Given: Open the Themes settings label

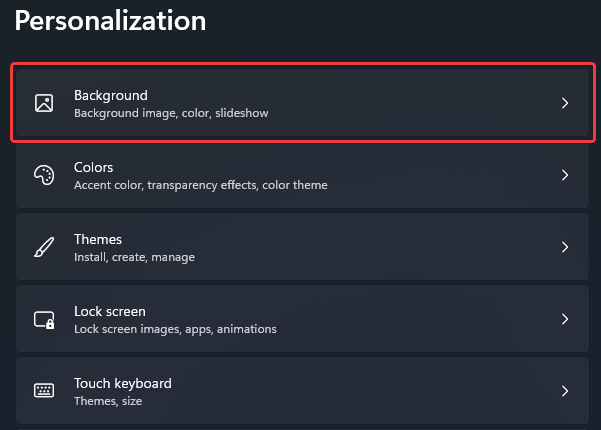Looking at the screenshot, I should tap(98, 239).
